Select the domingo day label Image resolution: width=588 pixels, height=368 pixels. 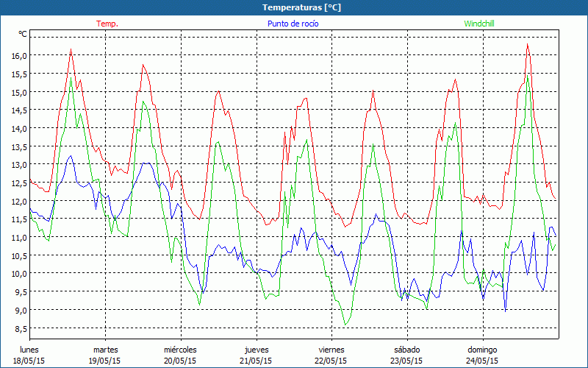(482, 350)
